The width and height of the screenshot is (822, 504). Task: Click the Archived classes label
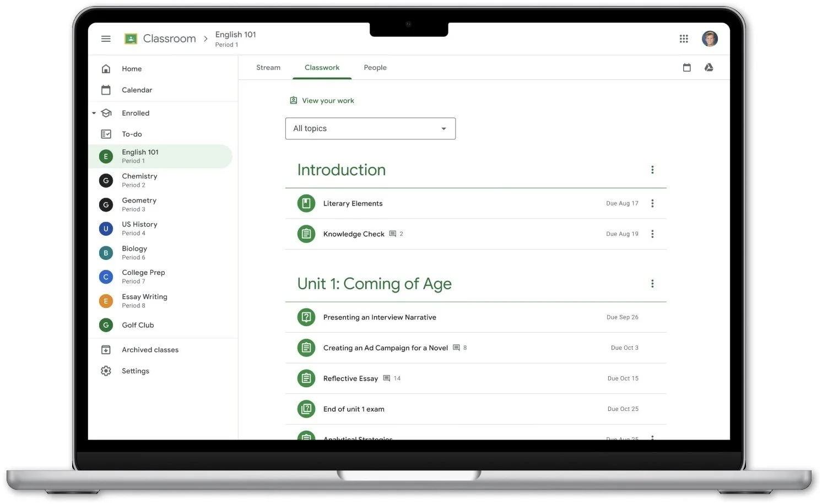(150, 350)
